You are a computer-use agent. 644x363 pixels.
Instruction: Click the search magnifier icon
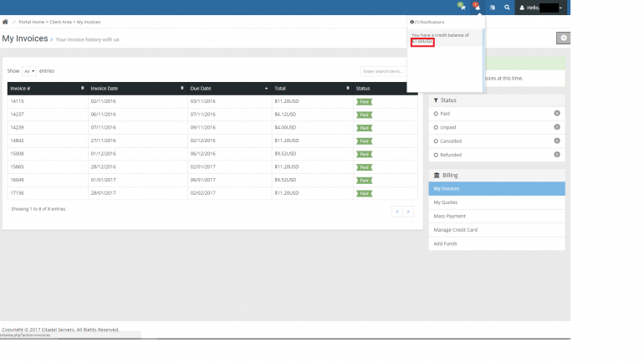pos(507,7)
